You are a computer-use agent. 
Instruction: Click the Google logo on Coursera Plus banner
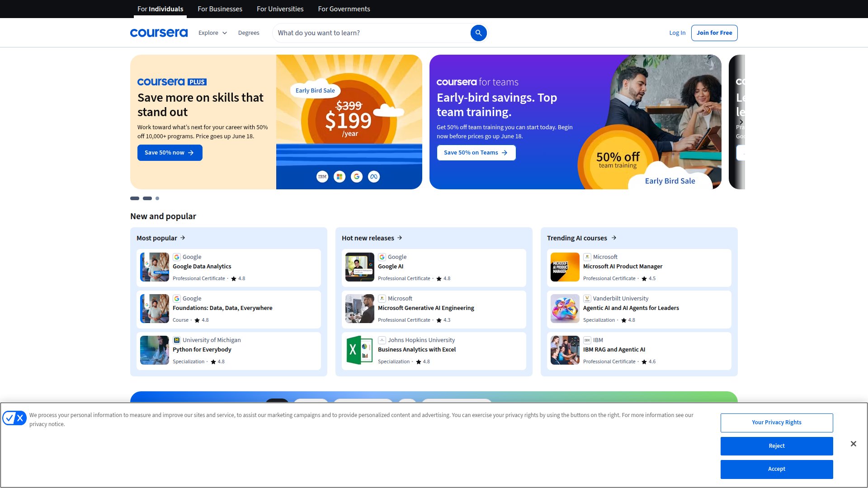[357, 177]
